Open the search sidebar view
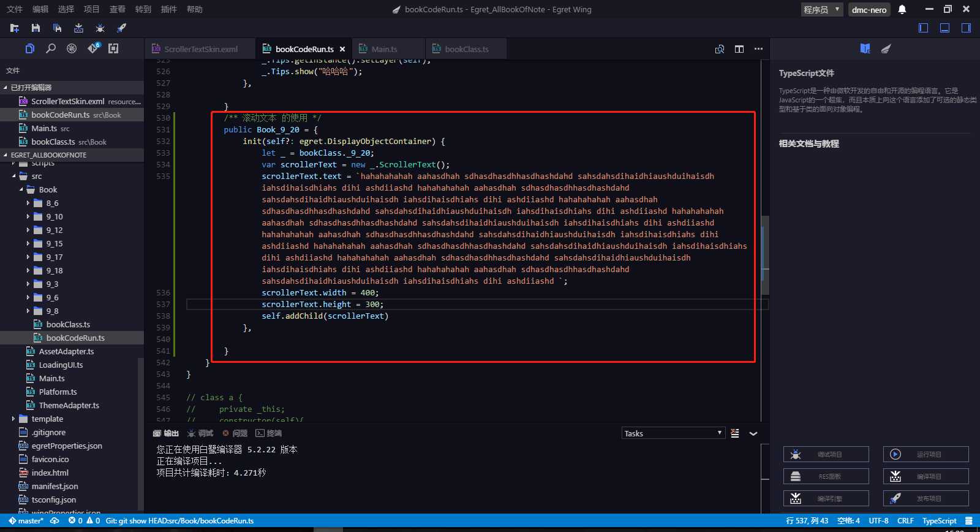The width and height of the screenshot is (980, 532). 51,48
